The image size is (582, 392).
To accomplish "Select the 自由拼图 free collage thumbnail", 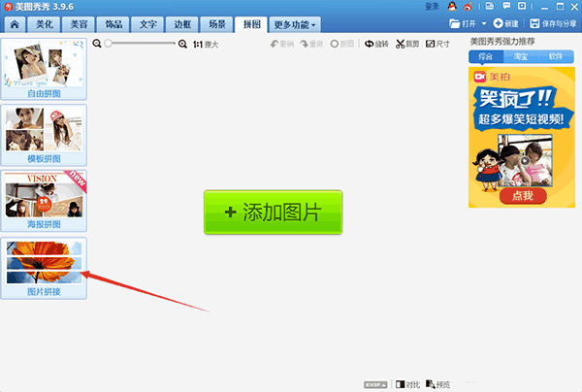I will tap(44, 63).
